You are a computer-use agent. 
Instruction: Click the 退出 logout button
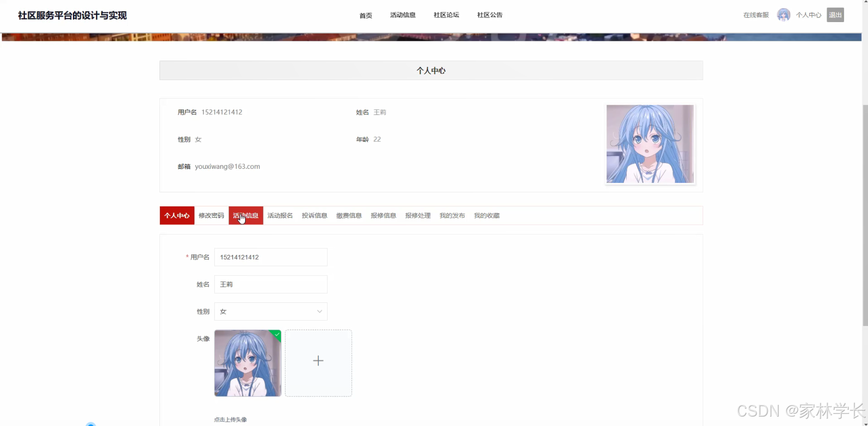tap(835, 15)
